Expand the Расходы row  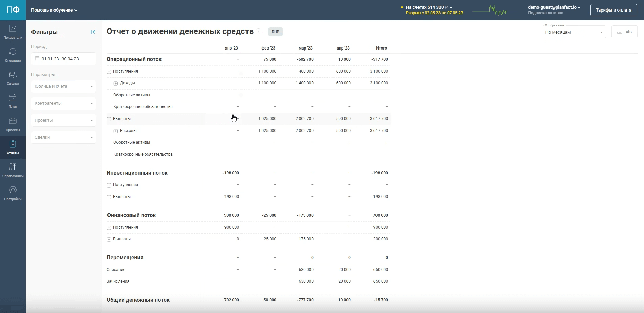pos(116,131)
